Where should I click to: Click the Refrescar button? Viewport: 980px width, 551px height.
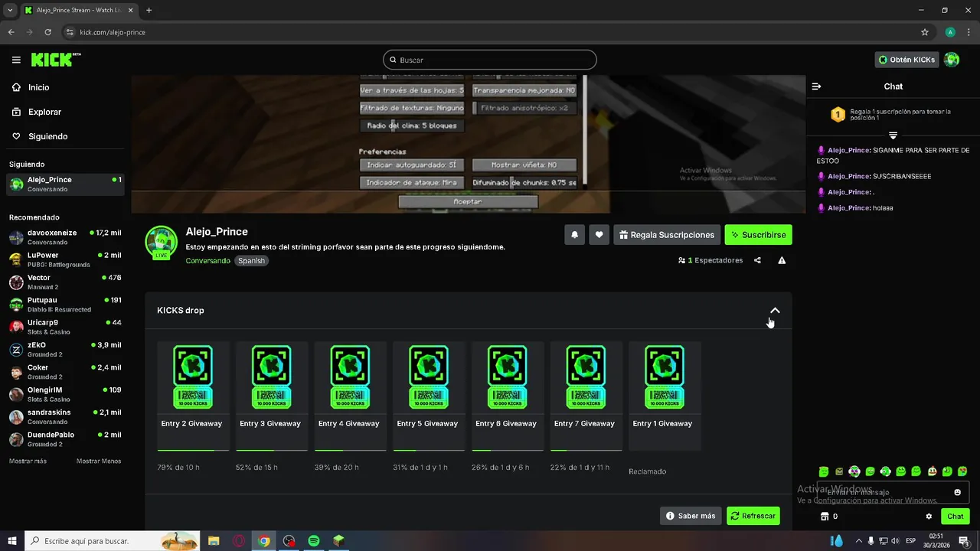(753, 516)
